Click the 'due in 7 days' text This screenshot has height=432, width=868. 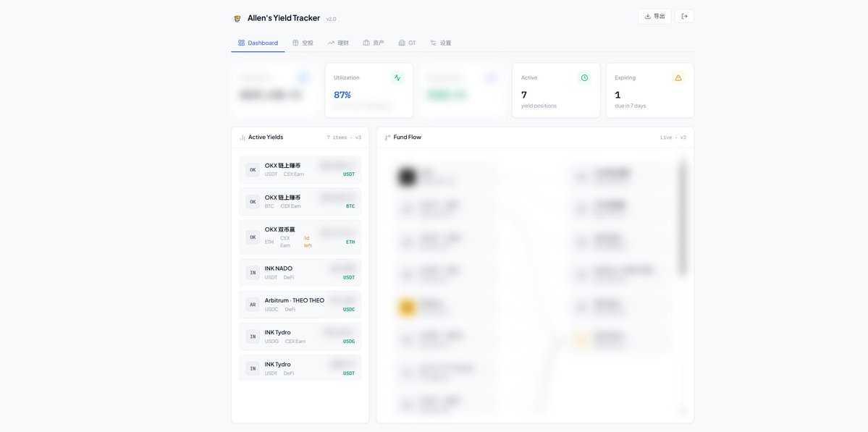point(630,106)
